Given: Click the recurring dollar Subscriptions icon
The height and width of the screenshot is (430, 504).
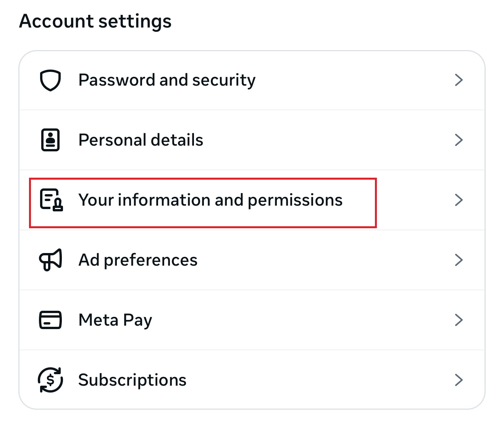Looking at the screenshot, I should click(x=50, y=380).
